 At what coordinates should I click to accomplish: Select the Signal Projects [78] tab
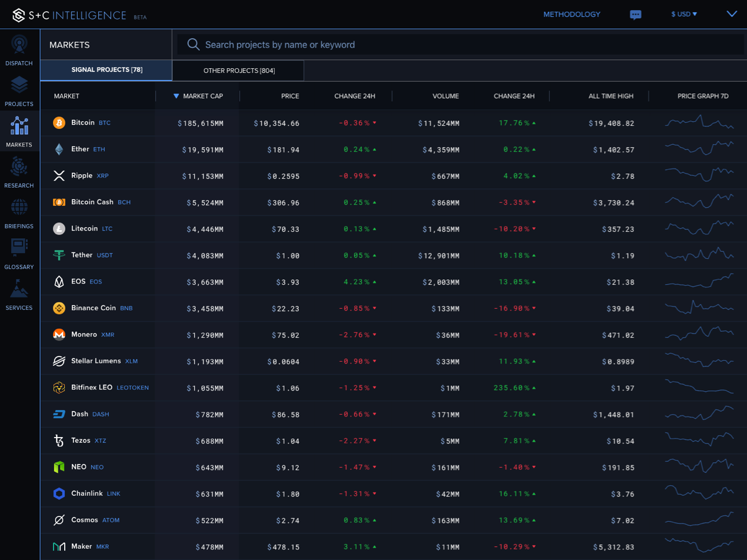point(106,70)
